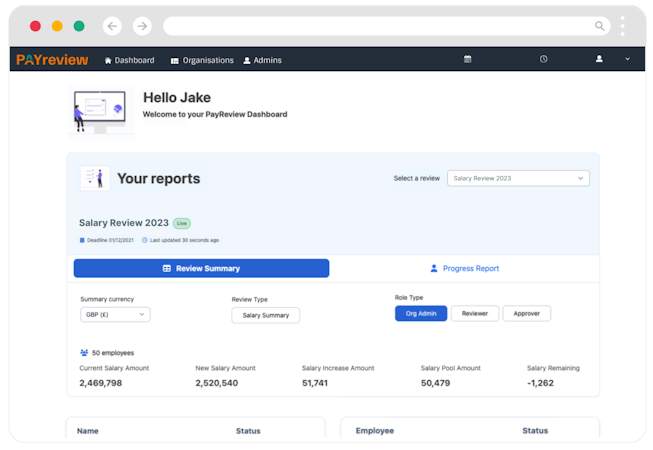Open the Admins nav item
The image size is (653, 450).
[262, 60]
